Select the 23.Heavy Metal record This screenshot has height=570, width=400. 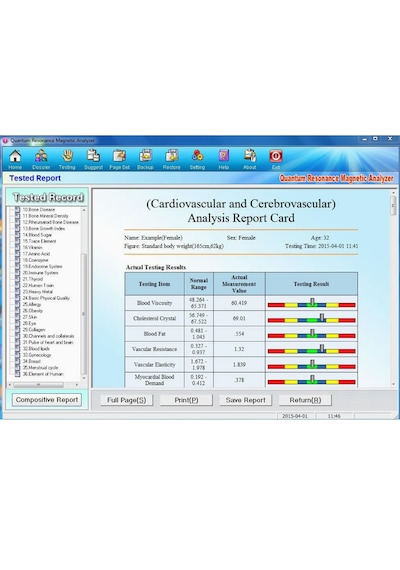[x=37, y=292]
